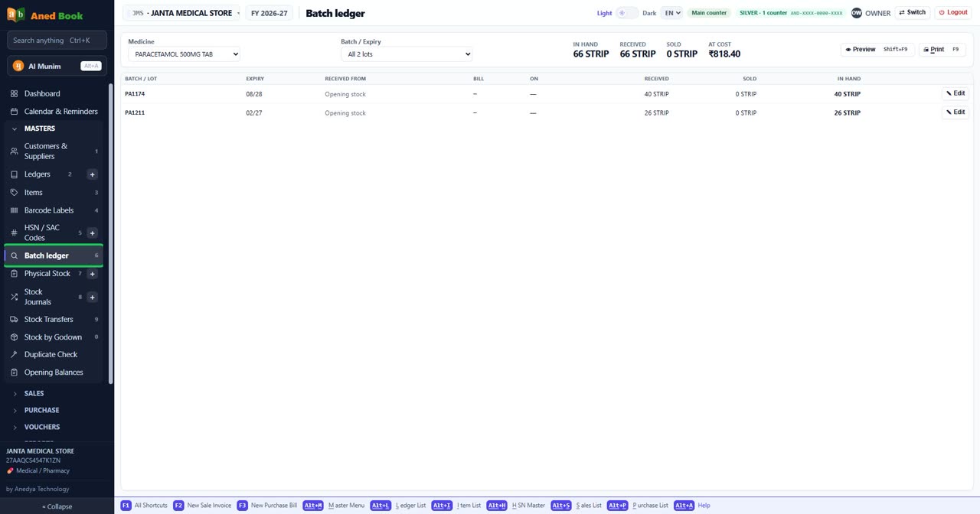Add a new ledger with plus icon
The image size is (980, 514).
(x=93, y=174)
